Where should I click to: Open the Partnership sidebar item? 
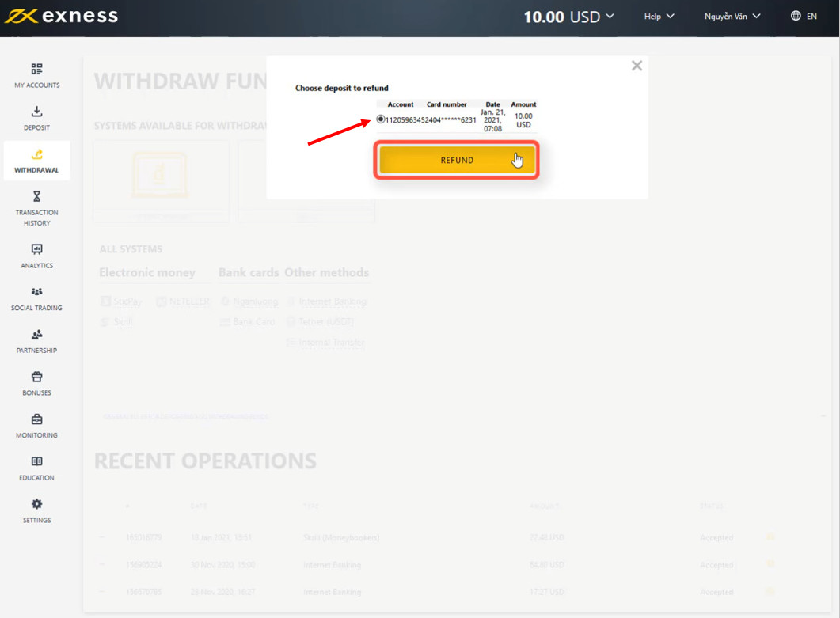[36, 342]
